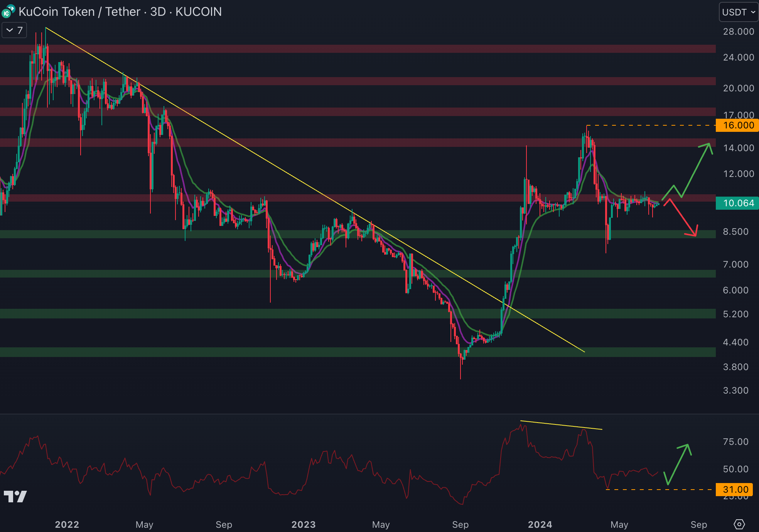759x532 pixels.
Task: Open chart settings gear icon
Action: (x=739, y=524)
